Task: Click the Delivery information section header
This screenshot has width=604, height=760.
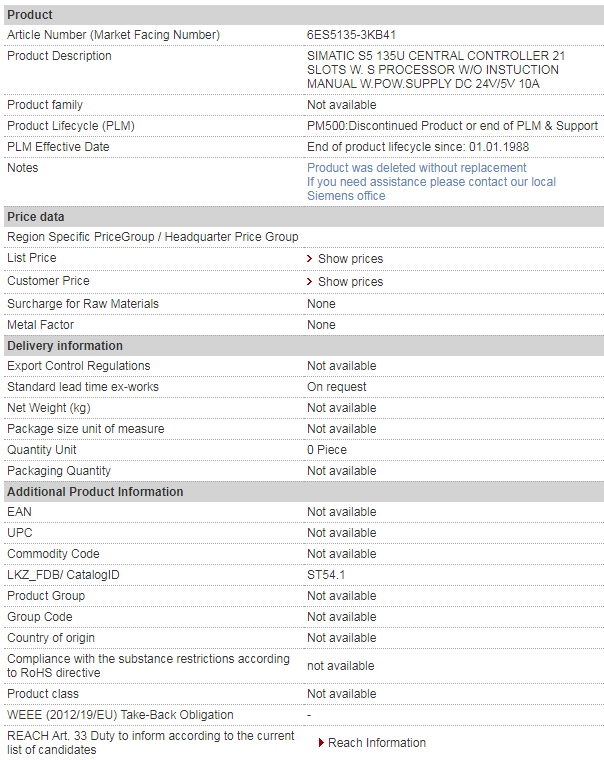Action: tap(304, 346)
